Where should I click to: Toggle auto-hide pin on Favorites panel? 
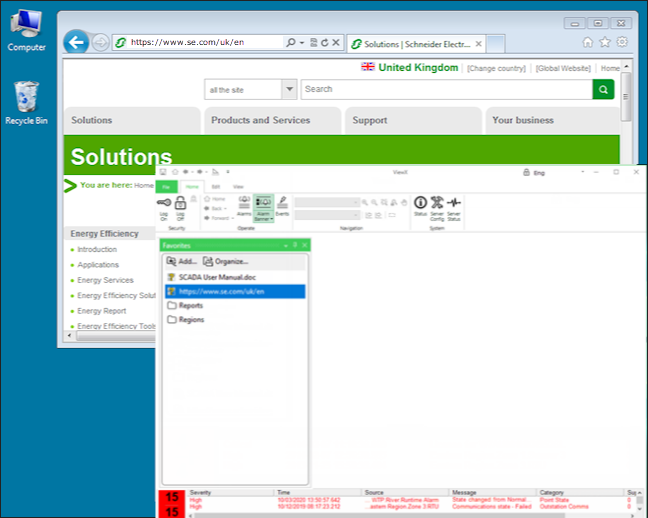coord(295,245)
